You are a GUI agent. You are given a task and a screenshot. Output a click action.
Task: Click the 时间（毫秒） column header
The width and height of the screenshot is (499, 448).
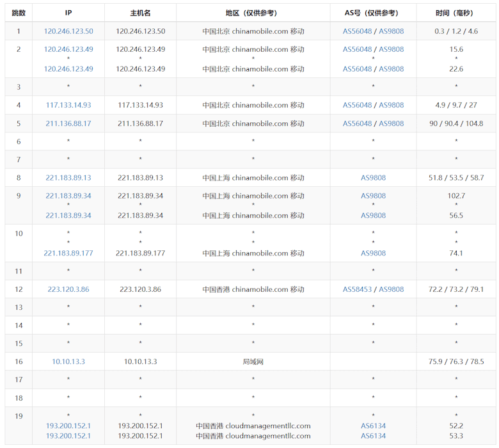(x=455, y=13)
